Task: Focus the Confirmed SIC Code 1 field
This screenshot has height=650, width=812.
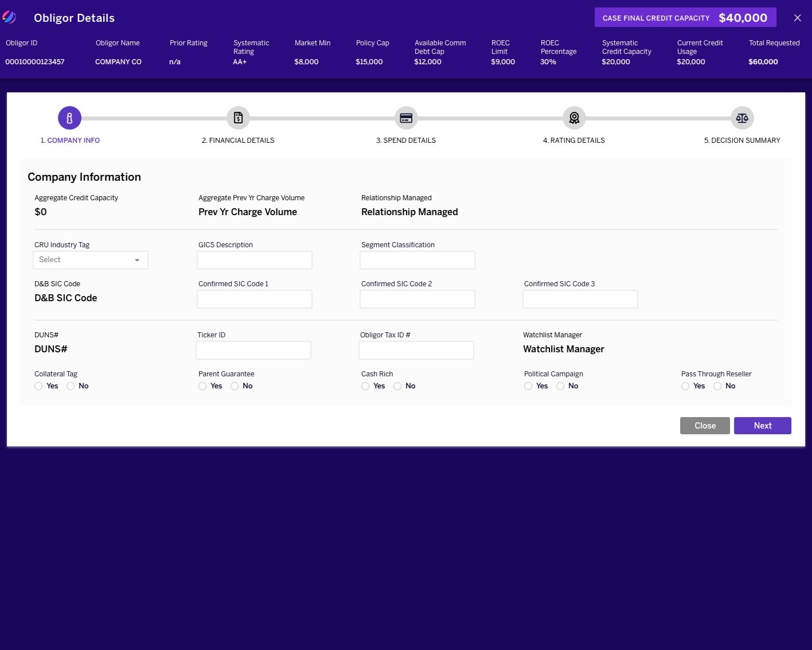Action: pos(255,299)
